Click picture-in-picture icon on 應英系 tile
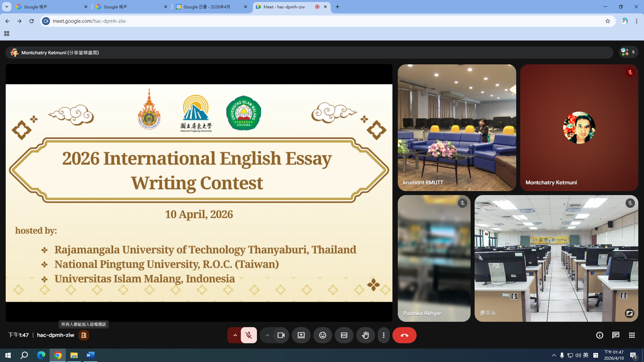The width and height of the screenshot is (644, 362). pyautogui.click(x=629, y=313)
